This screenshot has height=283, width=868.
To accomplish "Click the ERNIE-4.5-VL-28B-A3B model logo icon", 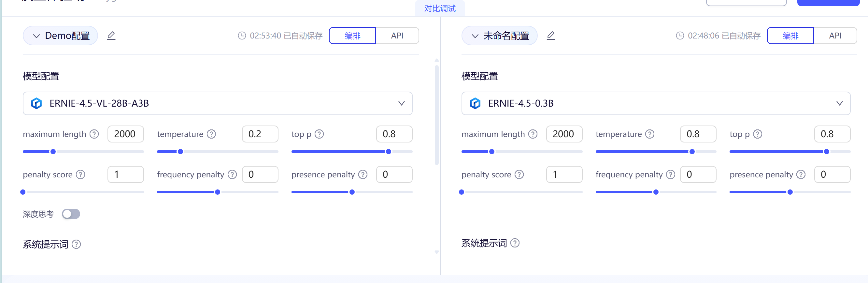I will (x=36, y=103).
